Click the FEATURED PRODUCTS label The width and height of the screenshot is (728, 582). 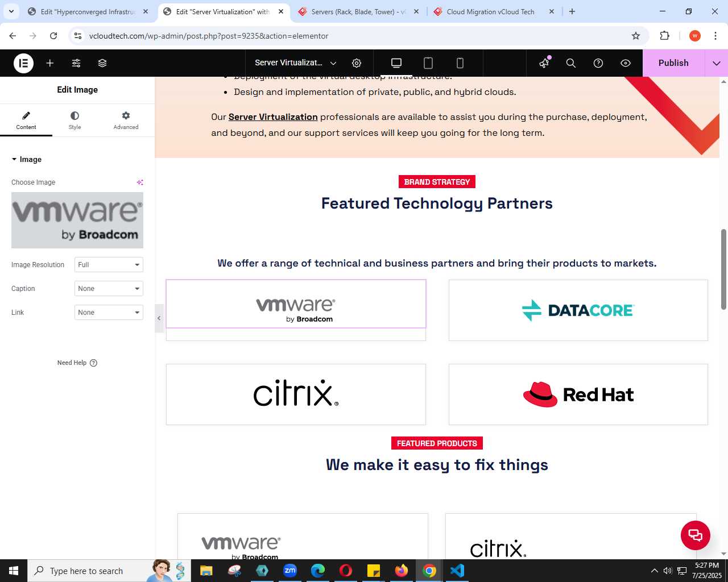[x=437, y=443]
